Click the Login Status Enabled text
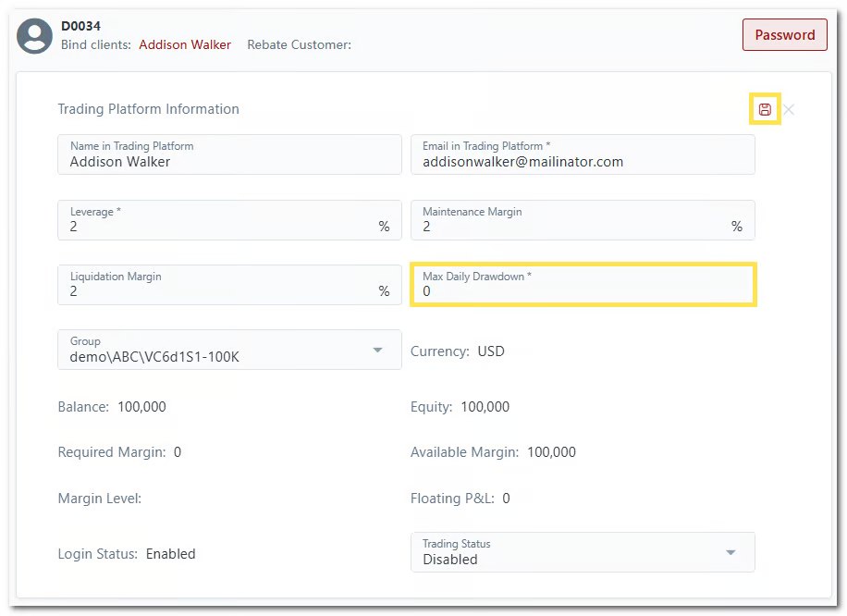 pos(171,554)
